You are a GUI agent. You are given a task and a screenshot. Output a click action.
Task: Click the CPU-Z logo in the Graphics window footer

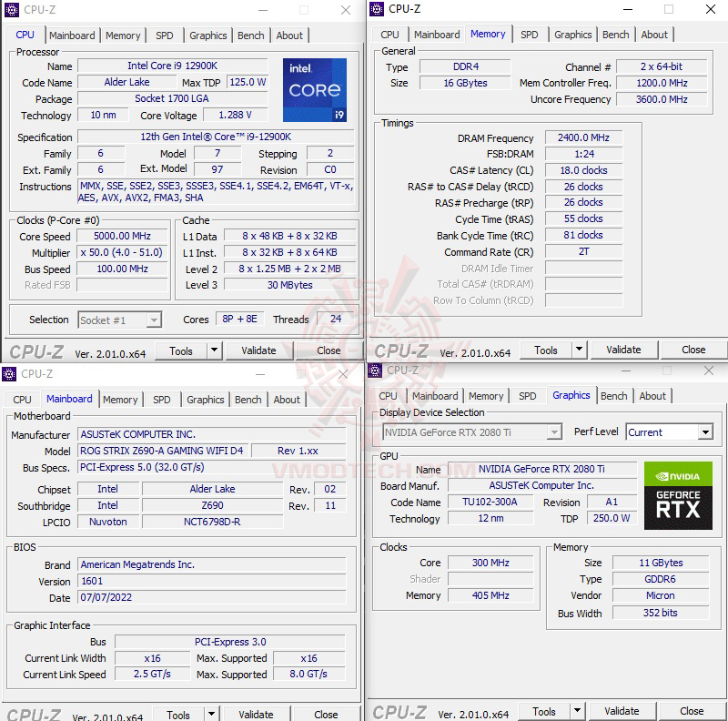[x=400, y=711]
